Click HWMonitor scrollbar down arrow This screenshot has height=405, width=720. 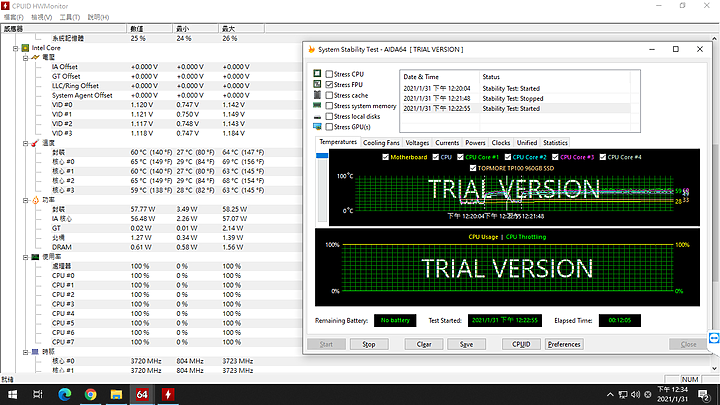(715, 368)
